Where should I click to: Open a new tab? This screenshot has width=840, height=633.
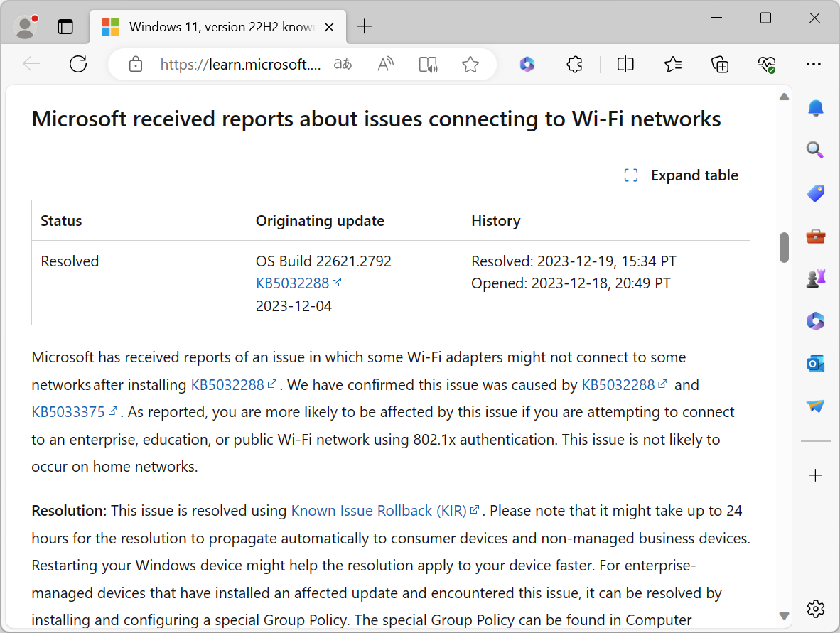[x=365, y=27]
